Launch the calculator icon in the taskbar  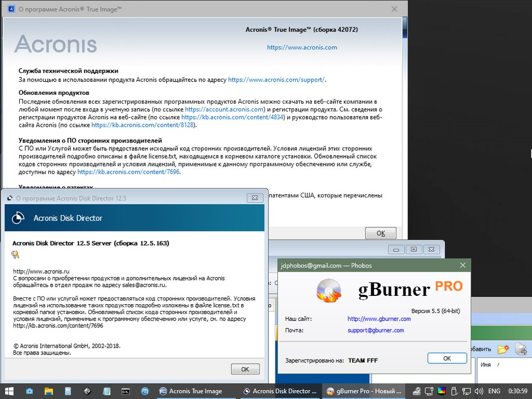point(68,391)
